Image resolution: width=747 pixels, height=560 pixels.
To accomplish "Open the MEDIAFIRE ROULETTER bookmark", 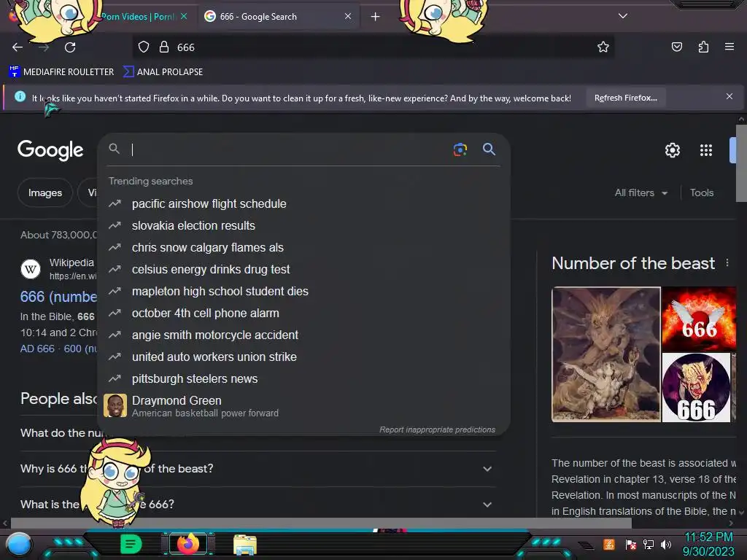I will (x=61, y=72).
